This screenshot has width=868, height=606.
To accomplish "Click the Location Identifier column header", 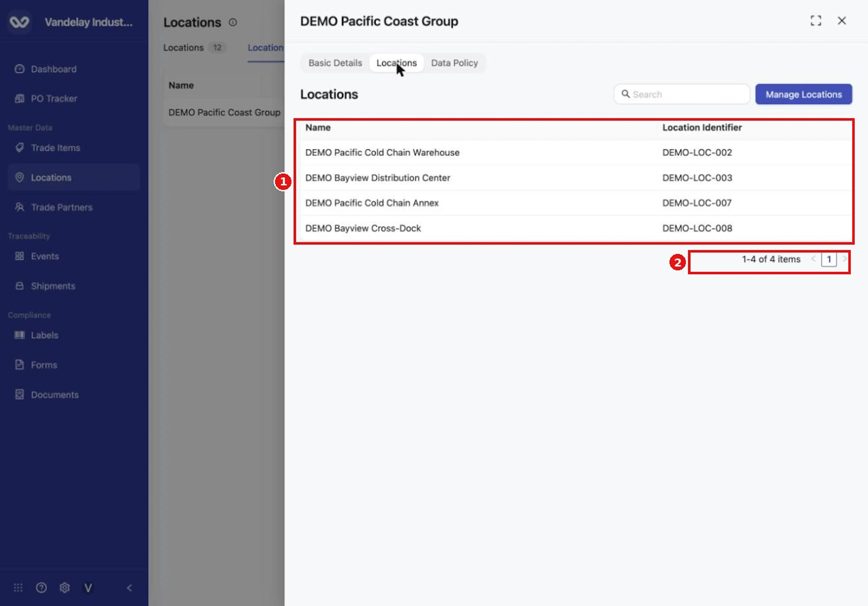I will (702, 128).
